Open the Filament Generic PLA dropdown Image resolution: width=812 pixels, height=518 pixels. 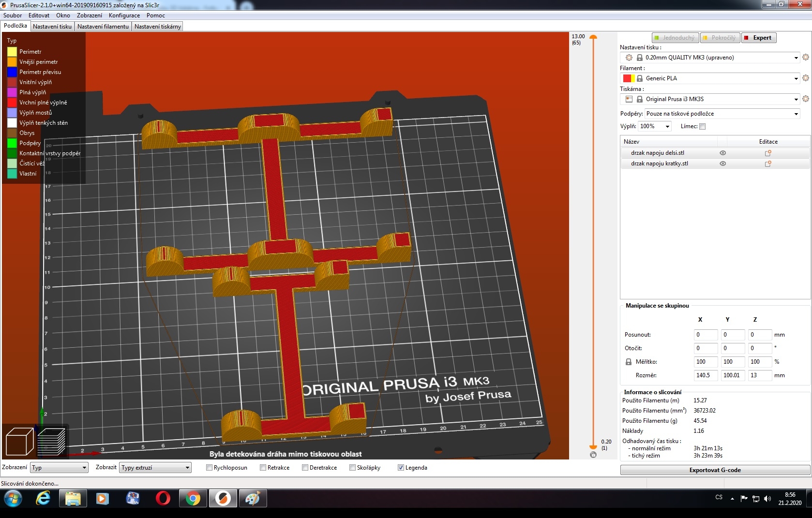710,78
